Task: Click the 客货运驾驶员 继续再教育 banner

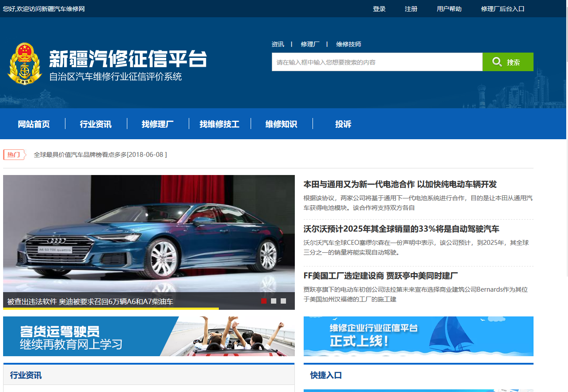Action: [149, 336]
